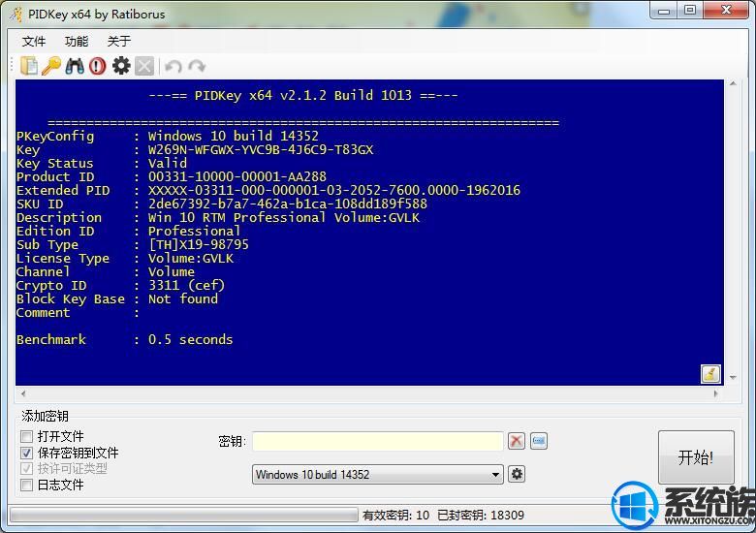Viewport: 756px width, 533px height.
Task: Click the Crypto ID value 3311 (cef)
Action: tap(186, 285)
